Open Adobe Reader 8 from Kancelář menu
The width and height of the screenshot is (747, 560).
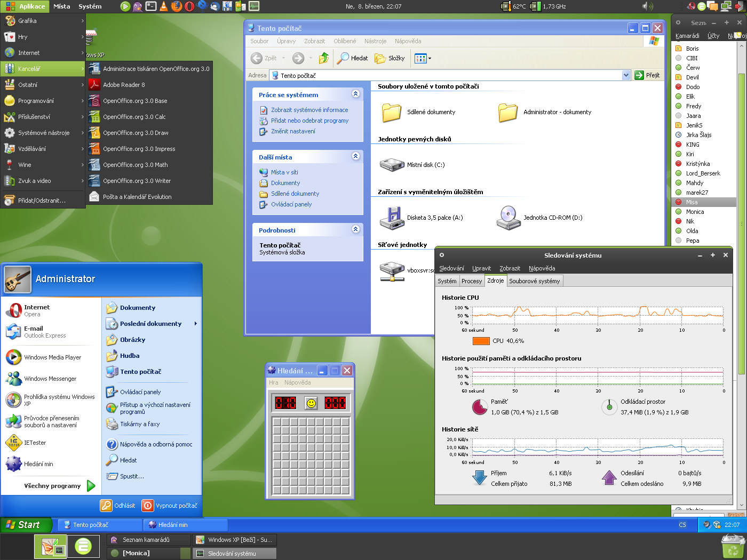click(149, 85)
